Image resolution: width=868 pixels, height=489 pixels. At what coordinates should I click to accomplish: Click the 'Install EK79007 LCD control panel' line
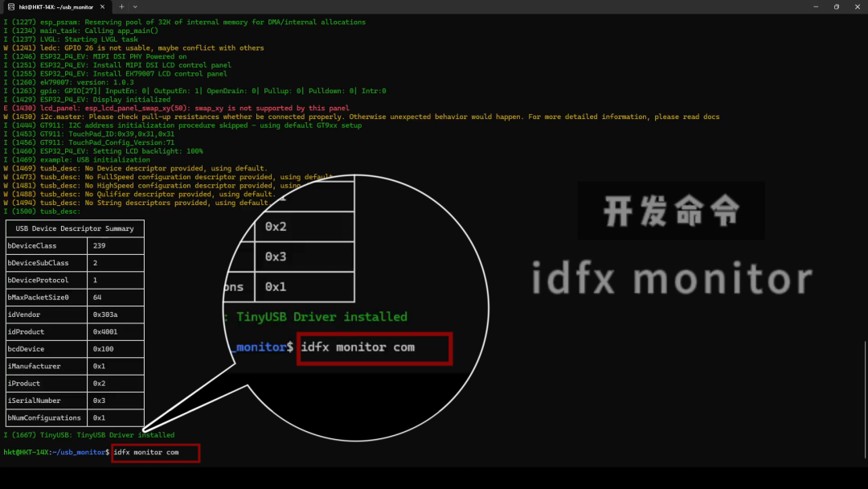tap(115, 74)
